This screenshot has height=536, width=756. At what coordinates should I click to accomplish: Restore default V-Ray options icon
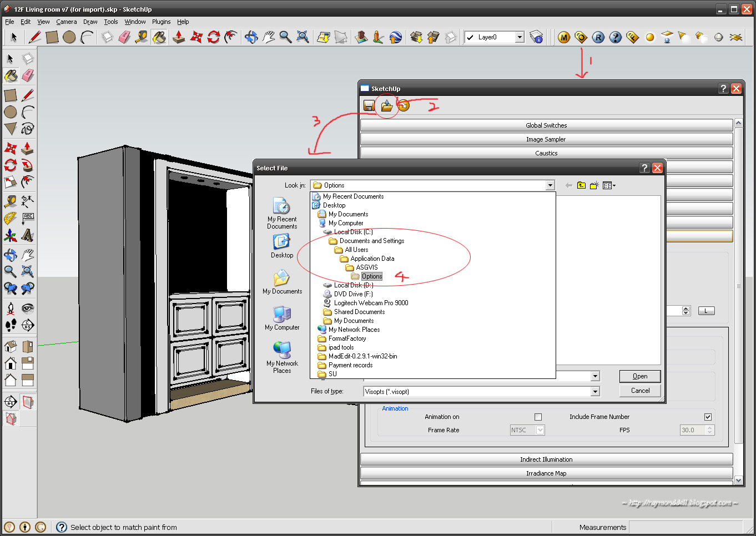coord(404,105)
